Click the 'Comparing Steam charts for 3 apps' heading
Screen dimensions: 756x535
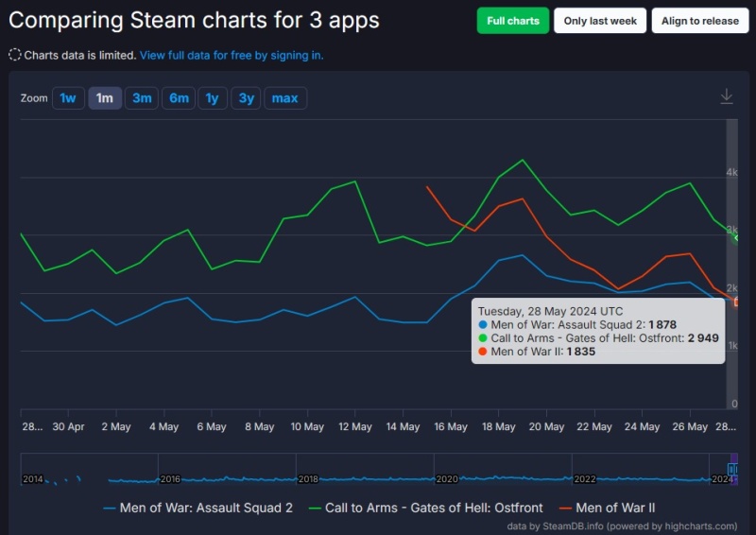tap(194, 20)
